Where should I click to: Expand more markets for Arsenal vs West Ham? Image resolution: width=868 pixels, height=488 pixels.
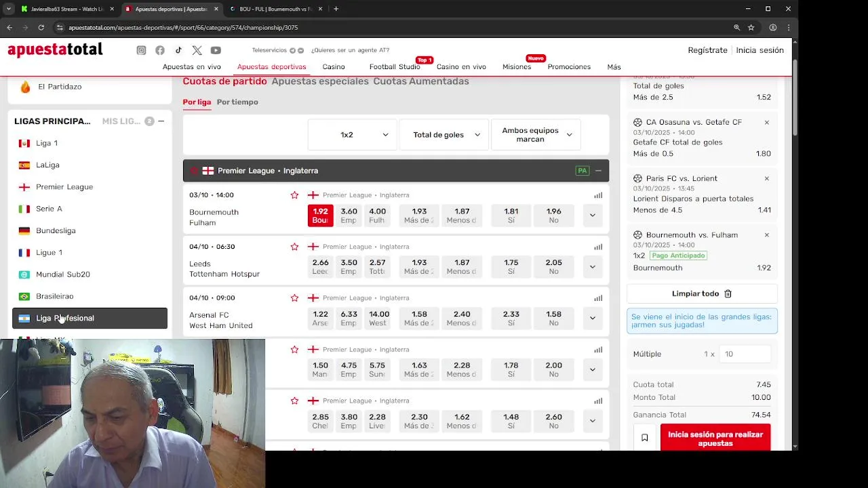pos(592,318)
